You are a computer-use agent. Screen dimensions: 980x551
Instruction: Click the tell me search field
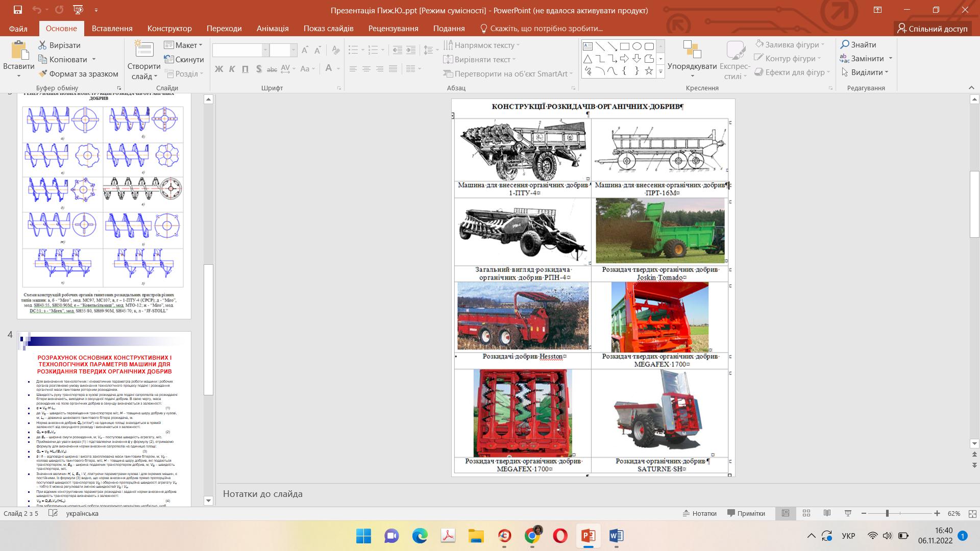pyautogui.click(x=542, y=29)
